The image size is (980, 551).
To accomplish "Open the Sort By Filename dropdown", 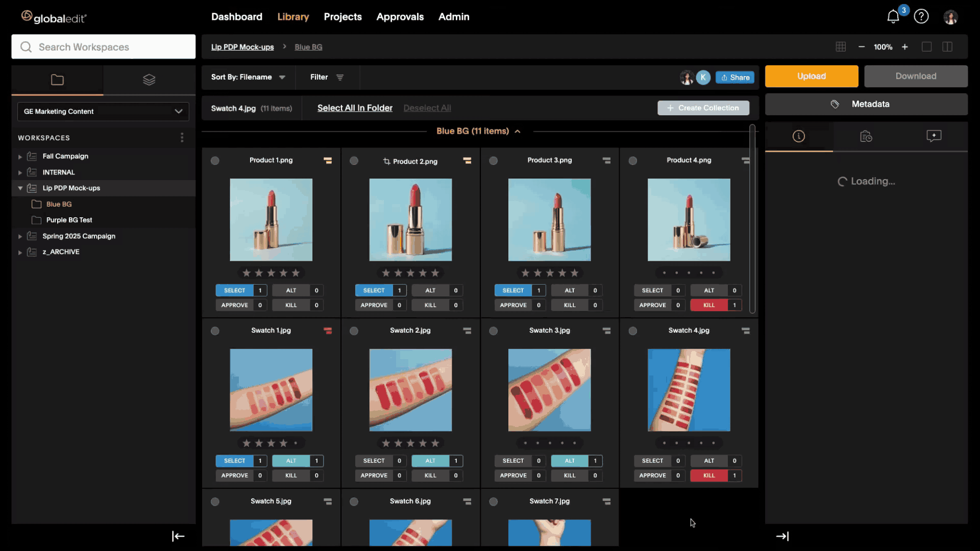I will coord(248,78).
